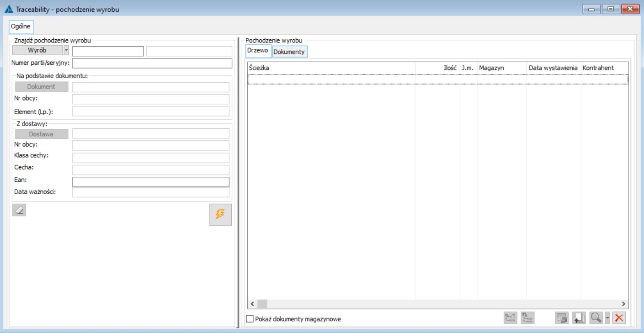Viewport: 644px width, 333px height.
Task: Click the Kontrahent column header
Action: pyautogui.click(x=604, y=68)
